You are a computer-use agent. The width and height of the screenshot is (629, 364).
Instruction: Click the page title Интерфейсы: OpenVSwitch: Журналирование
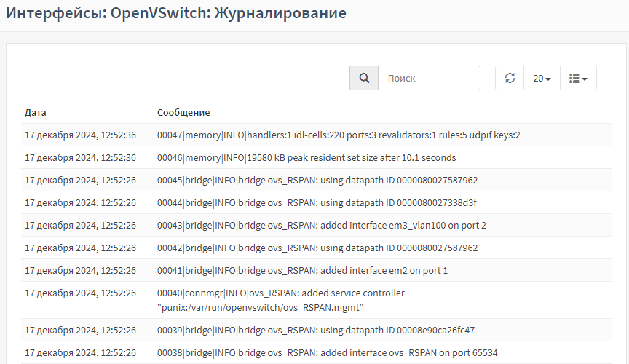click(x=176, y=13)
